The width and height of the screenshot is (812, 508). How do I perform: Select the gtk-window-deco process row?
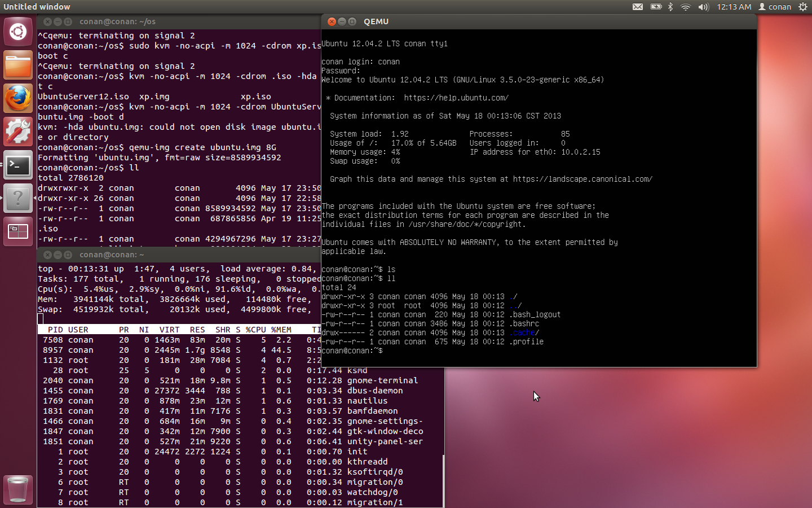click(x=241, y=431)
